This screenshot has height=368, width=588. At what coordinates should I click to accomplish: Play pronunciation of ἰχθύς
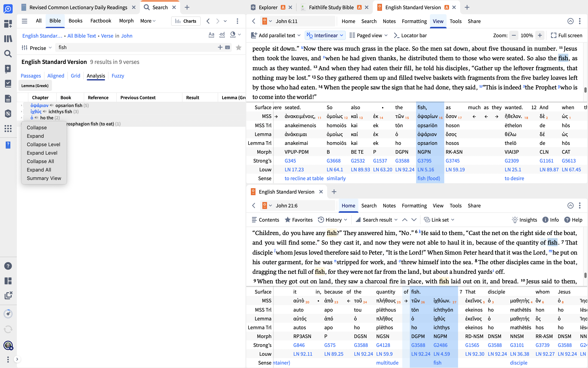pos(44,111)
